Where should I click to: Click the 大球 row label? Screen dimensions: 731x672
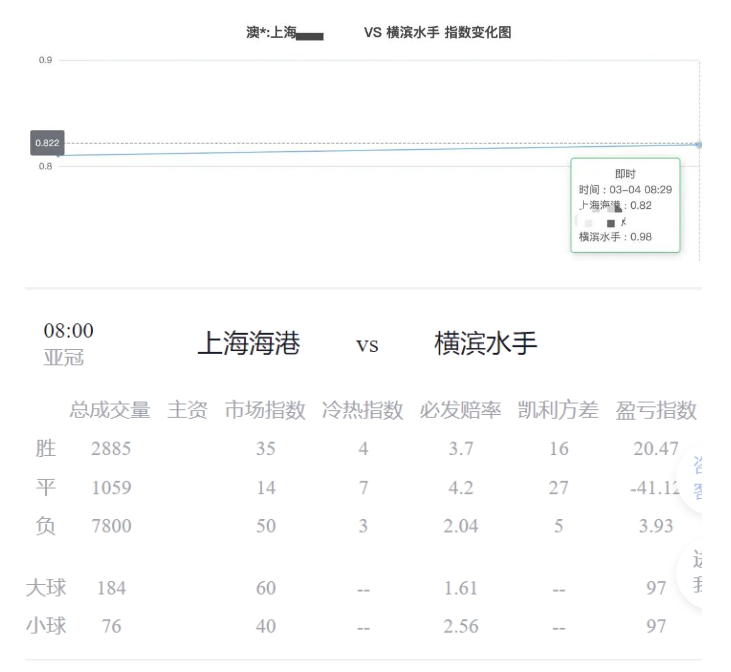(x=46, y=589)
